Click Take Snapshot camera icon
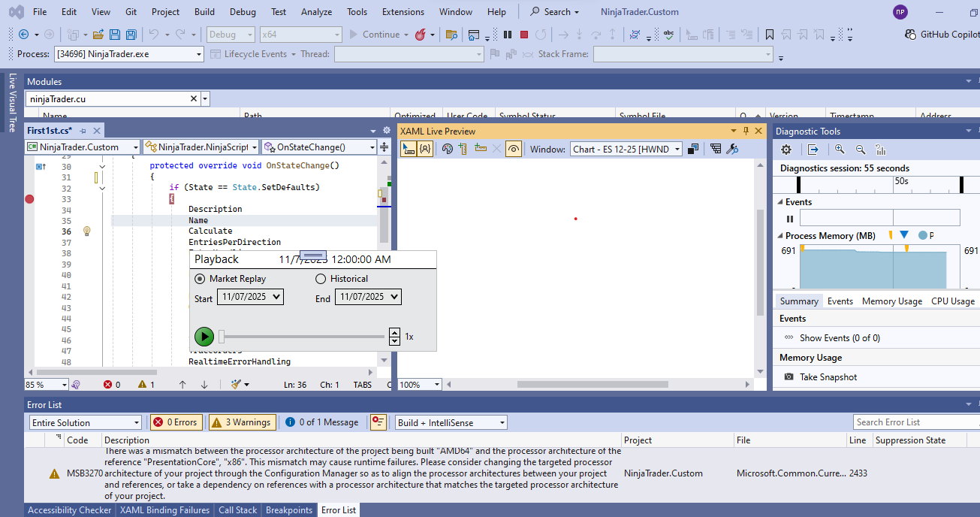The width and height of the screenshot is (980, 517). [789, 377]
